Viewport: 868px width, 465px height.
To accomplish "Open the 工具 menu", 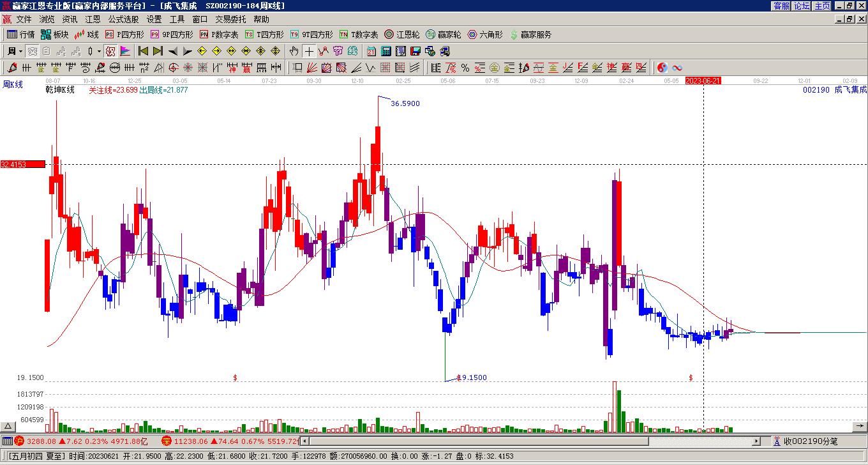I will click(177, 20).
